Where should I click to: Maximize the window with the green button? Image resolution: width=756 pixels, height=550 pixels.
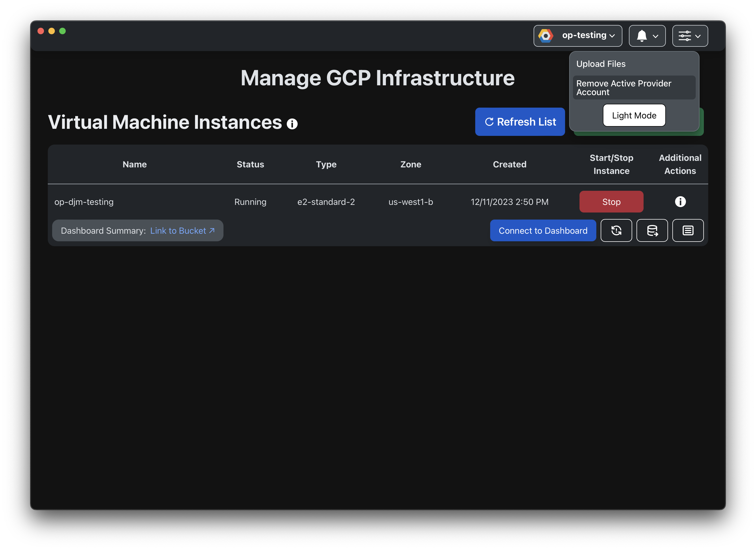tap(62, 31)
